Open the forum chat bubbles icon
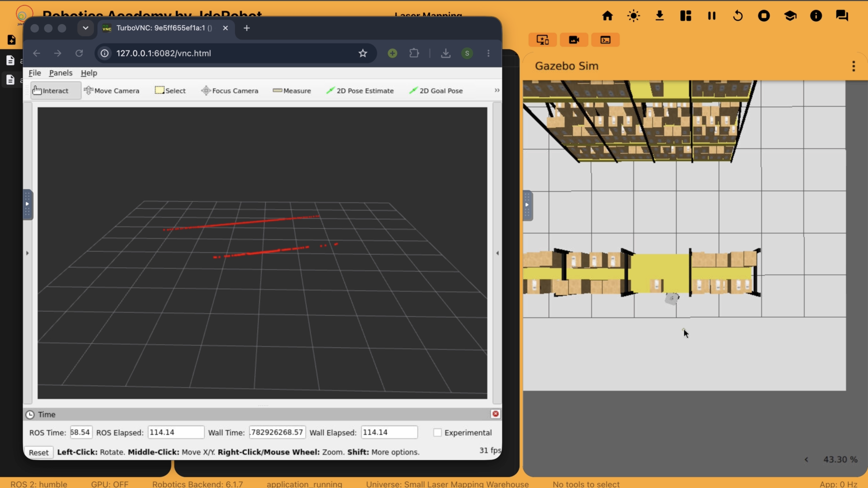The height and width of the screenshot is (488, 868). (x=842, y=16)
